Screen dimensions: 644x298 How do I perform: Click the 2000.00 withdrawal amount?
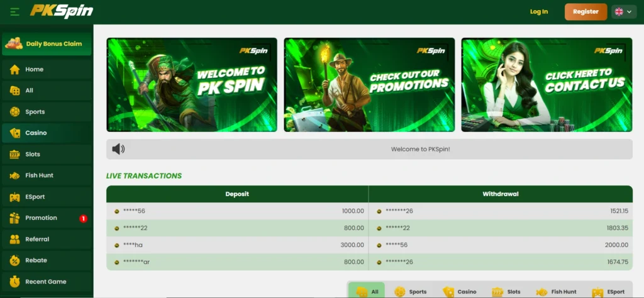[x=616, y=245]
